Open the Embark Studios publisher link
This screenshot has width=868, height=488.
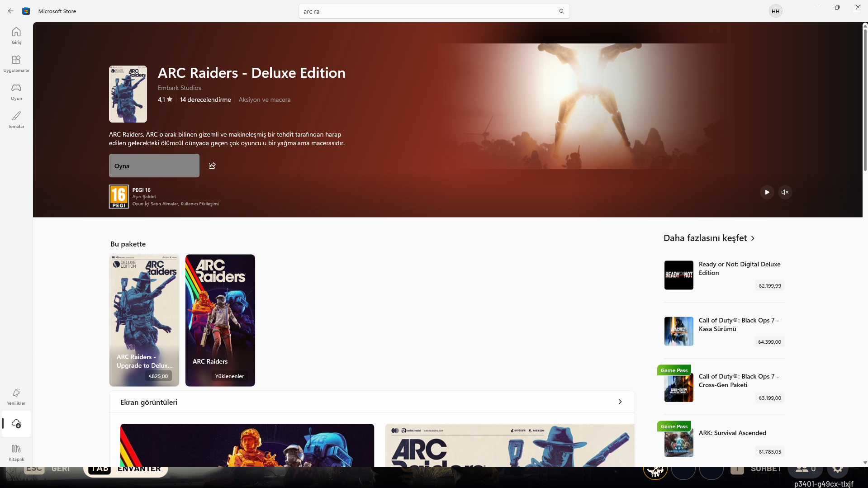click(x=180, y=88)
